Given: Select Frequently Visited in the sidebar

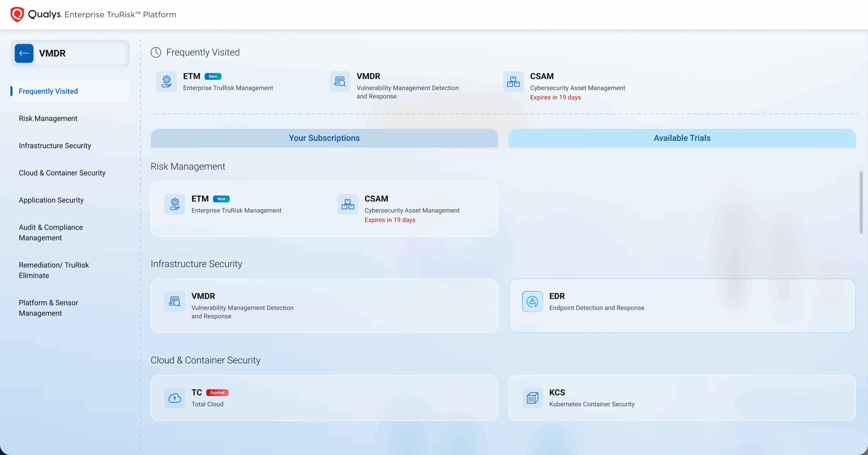Looking at the screenshot, I should (70, 91).
